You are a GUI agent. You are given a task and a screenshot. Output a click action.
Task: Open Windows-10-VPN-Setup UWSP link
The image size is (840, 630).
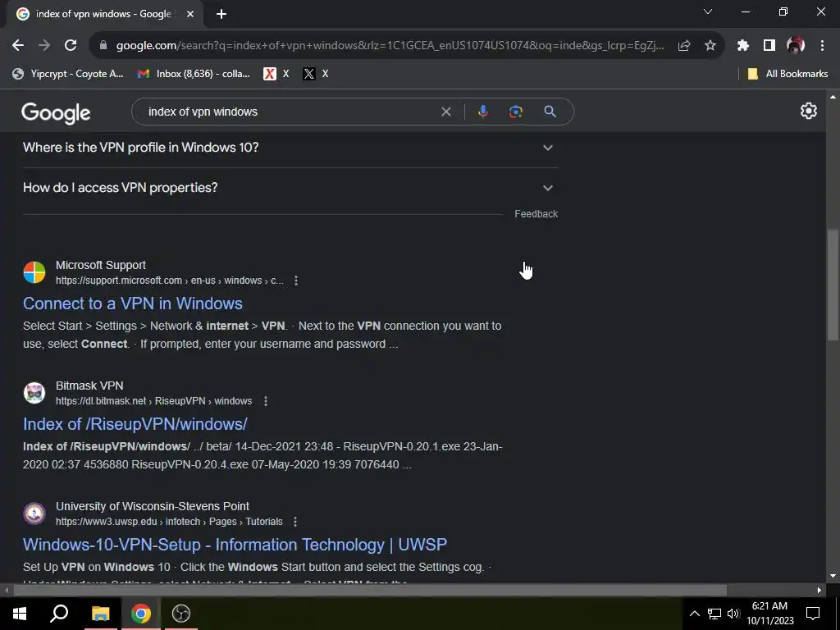(235, 545)
